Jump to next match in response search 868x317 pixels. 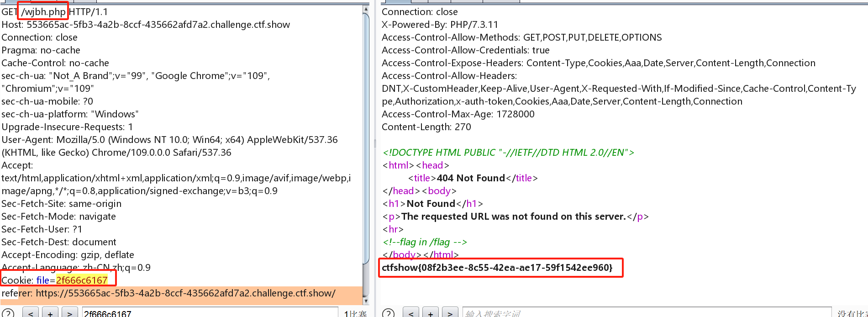click(450, 313)
